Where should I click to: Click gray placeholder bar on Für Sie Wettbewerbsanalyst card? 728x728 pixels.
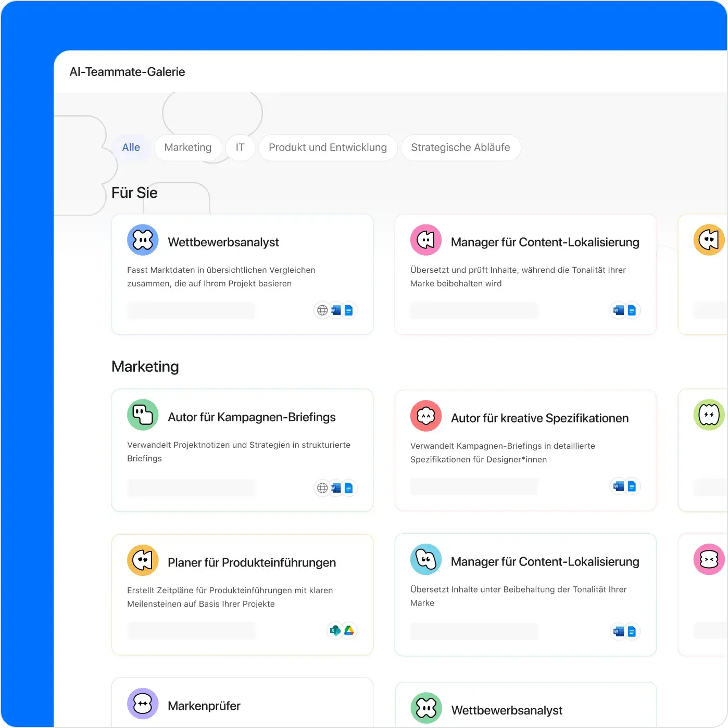(191, 310)
